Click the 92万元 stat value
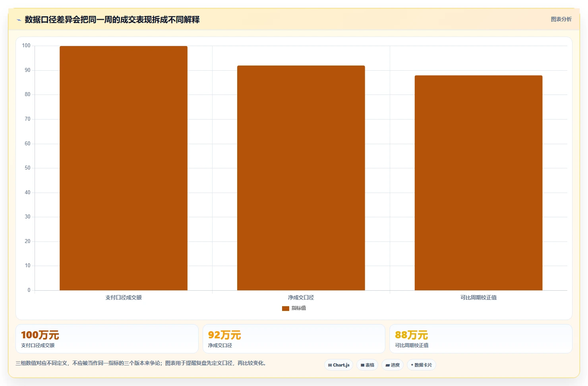588x386 pixels. (224, 335)
